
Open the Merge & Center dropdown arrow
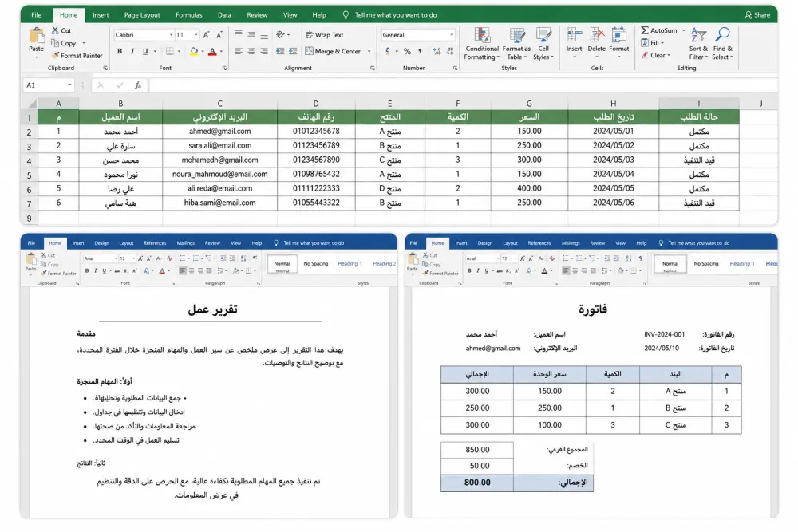click(x=369, y=51)
